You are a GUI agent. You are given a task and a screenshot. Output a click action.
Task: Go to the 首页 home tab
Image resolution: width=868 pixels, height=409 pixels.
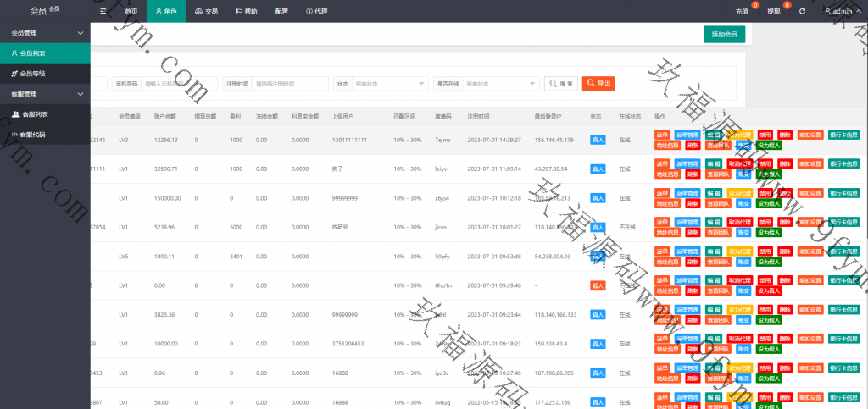[131, 12]
